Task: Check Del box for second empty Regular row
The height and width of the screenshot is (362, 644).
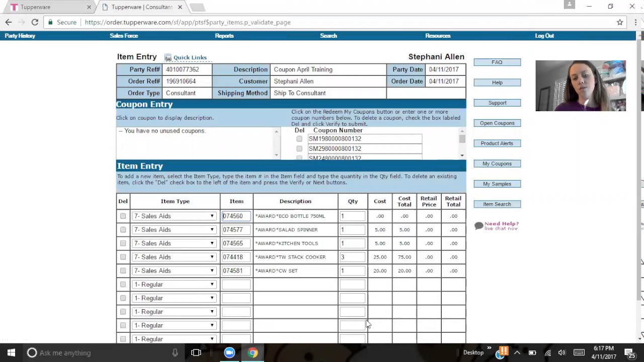Action: coord(123,298)
